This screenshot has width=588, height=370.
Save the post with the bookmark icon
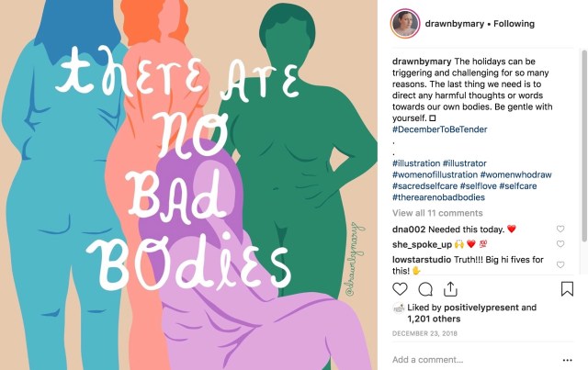[x=567, y=289]
